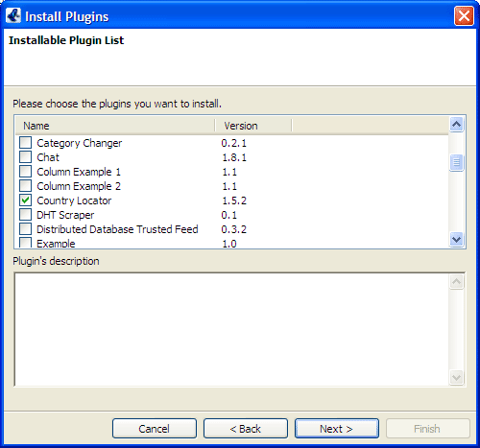Select the Column Example 2 checkbox

(x=25, y=186)
